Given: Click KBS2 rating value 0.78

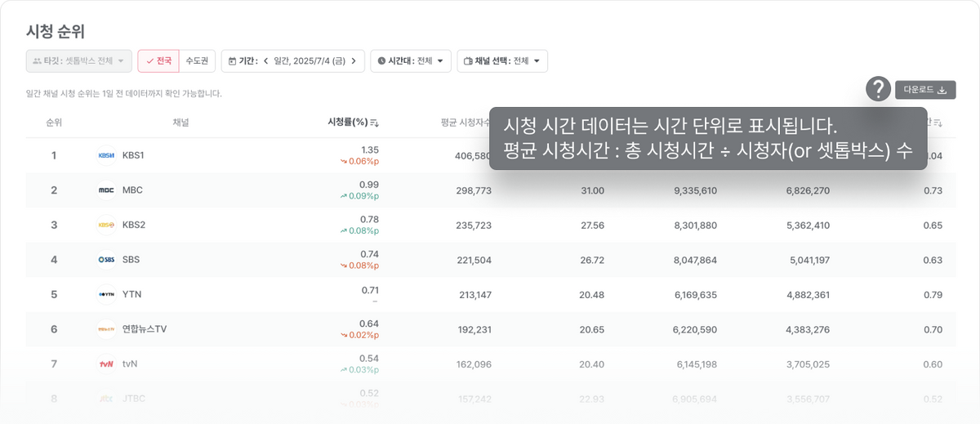Looking at the screenshot, I should click(x=369, y=220).
